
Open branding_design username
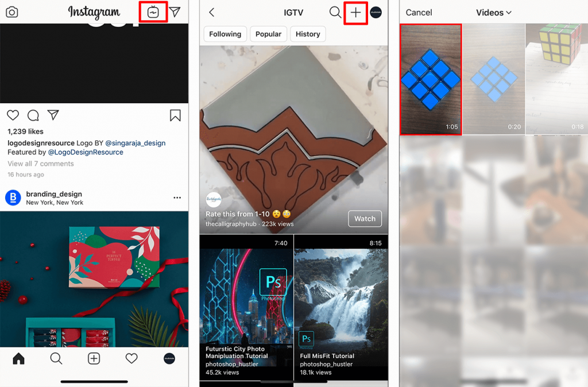pos(54,194)
